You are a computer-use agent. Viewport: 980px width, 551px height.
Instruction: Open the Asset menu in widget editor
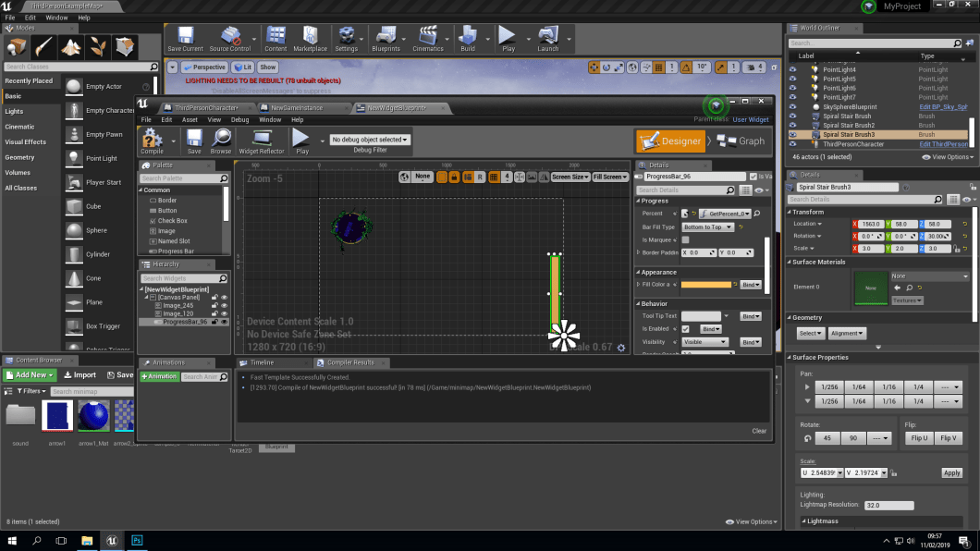pos(190,120)
